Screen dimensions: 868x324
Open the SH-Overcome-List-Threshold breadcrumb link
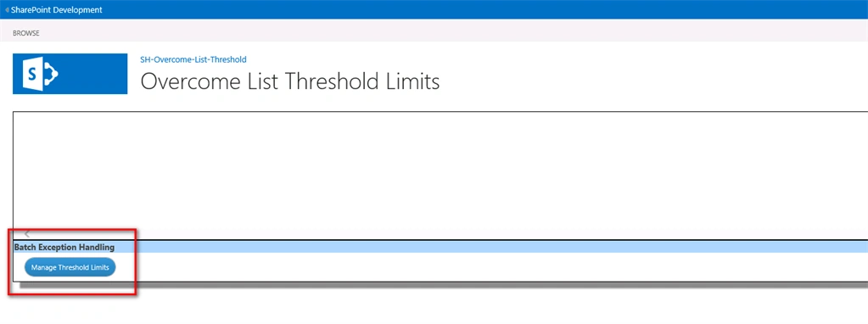click(x=193, y=59)
